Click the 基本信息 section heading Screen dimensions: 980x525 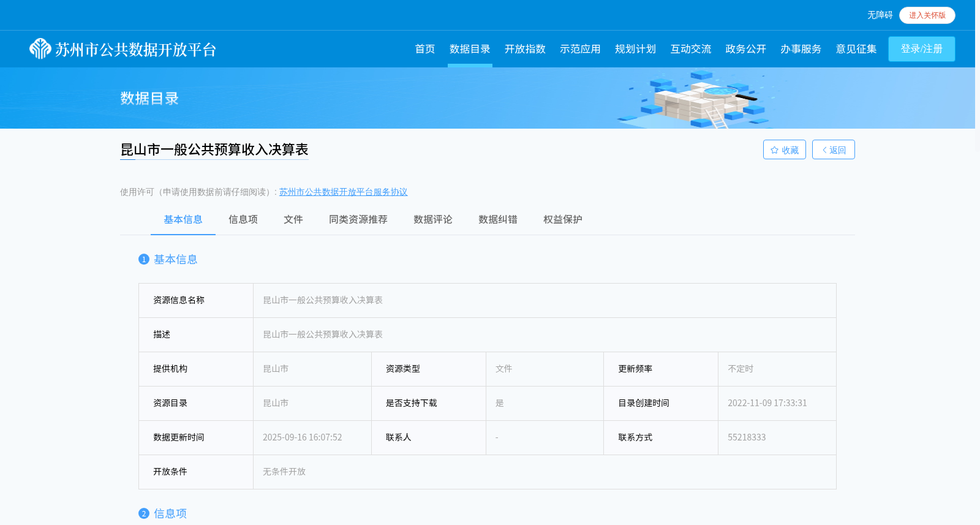(175, 259)
